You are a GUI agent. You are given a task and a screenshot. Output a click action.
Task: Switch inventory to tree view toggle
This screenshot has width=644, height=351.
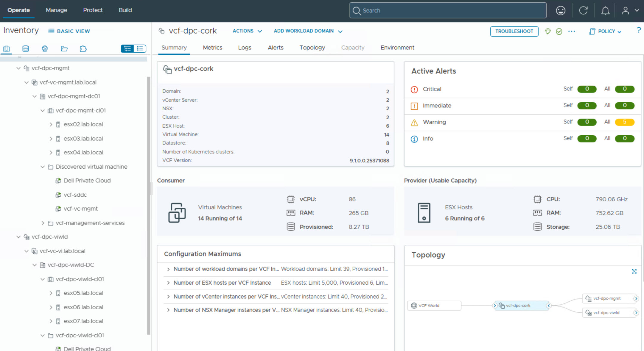click(127, 48)
